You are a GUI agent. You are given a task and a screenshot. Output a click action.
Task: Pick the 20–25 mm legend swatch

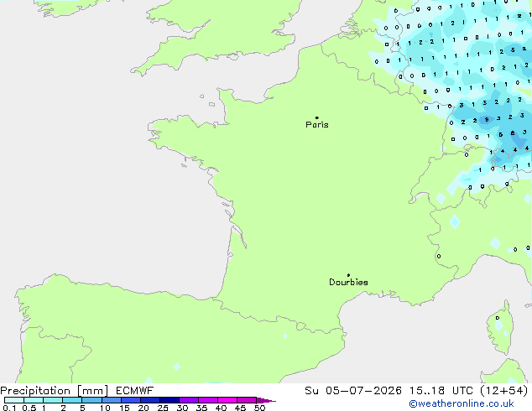pyautogui.click(x=150, y=400)
